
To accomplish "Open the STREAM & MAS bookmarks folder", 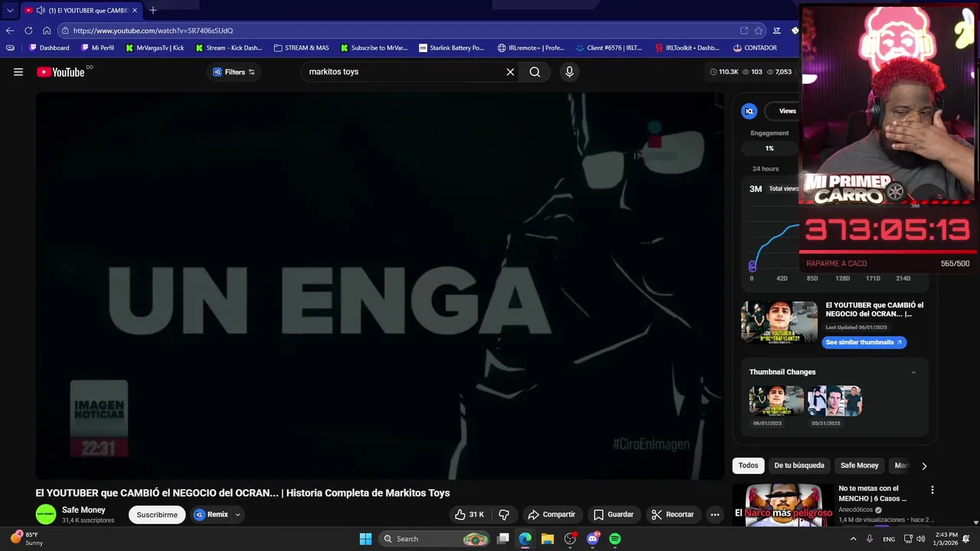I will [302, 47].
